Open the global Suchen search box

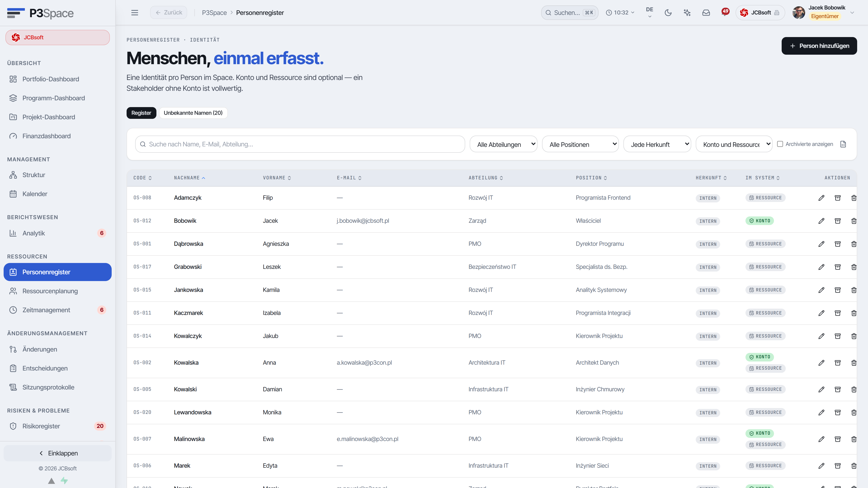(x=569, y=12)
